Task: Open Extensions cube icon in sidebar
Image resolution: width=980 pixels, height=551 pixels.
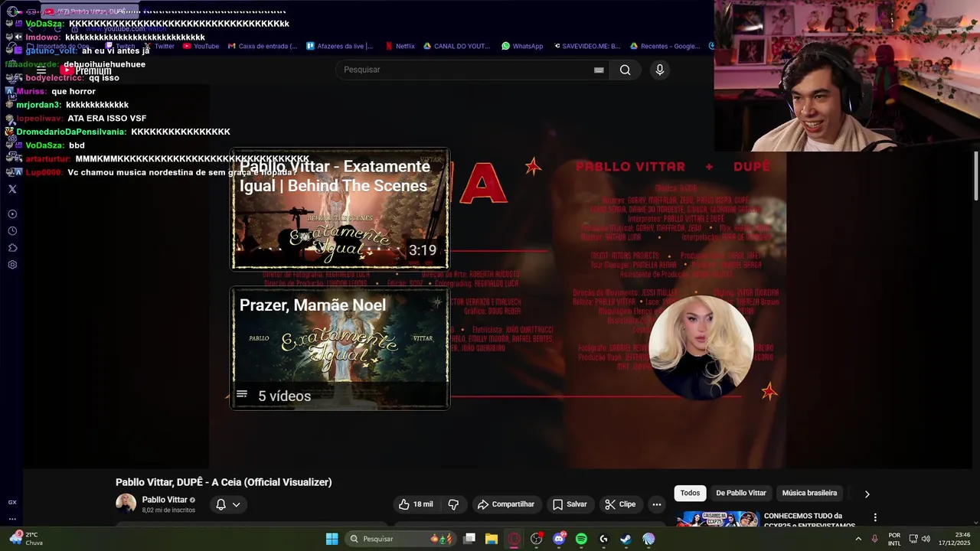Action: point(12,248)
